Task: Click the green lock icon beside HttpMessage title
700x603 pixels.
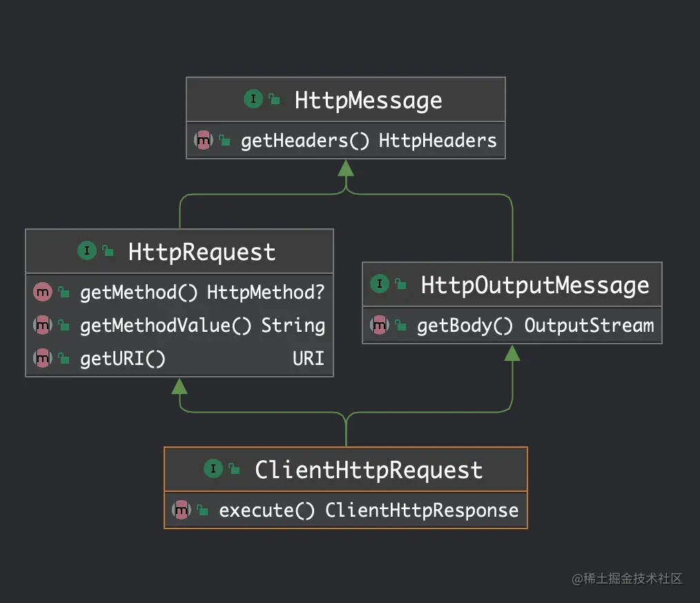Action: click(274, 100)
